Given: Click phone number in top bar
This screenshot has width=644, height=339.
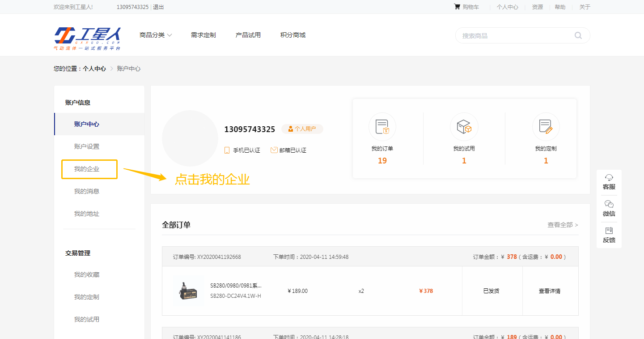Looking at the screenshot, I should point(132,7).
